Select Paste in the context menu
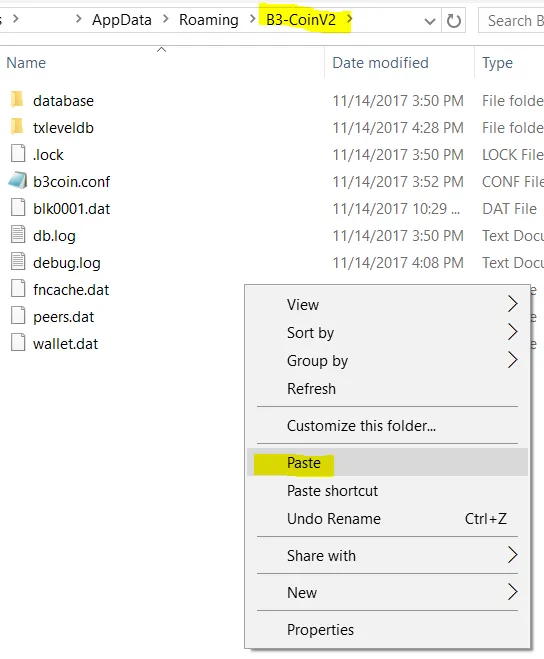Image resolution: width=544 pixels, height=659 pixels. pyautogui.click(x=387, y=462)
